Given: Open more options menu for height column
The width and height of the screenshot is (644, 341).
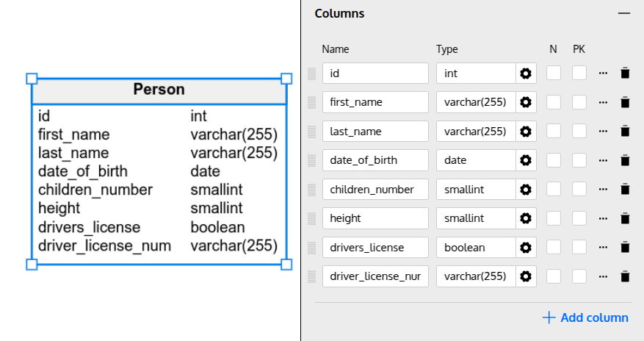Looking at the screenshot, I should [x=603, y=218].
